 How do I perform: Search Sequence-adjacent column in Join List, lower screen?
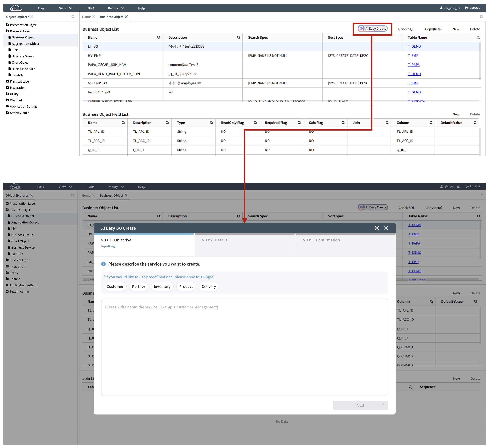coord(410,387)
